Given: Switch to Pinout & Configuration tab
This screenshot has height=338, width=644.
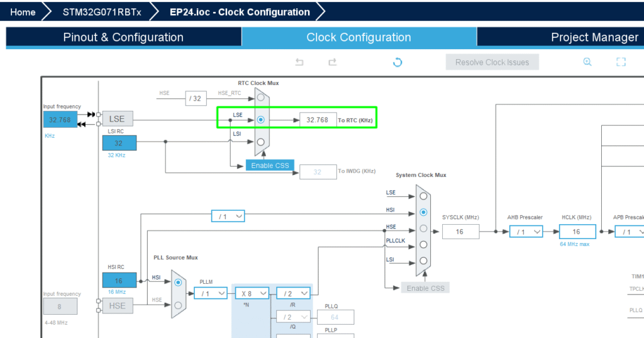Looking at the screenshot, I should [123, 37].
